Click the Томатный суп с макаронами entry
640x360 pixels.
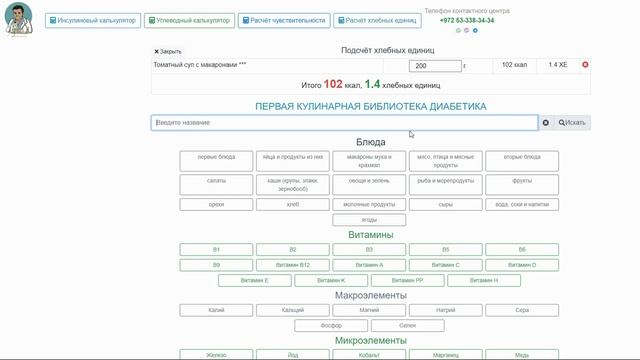200,64
